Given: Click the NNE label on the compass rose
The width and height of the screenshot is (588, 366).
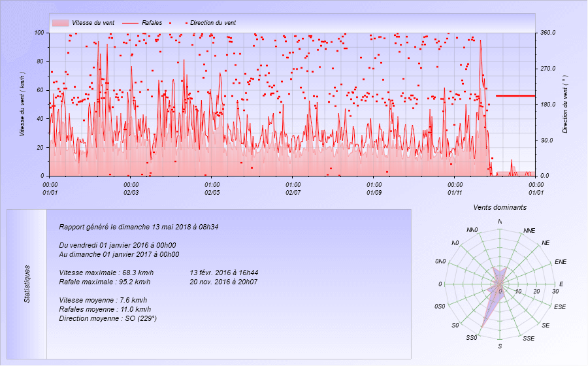Looking at the screenshot, I should 529,231.
